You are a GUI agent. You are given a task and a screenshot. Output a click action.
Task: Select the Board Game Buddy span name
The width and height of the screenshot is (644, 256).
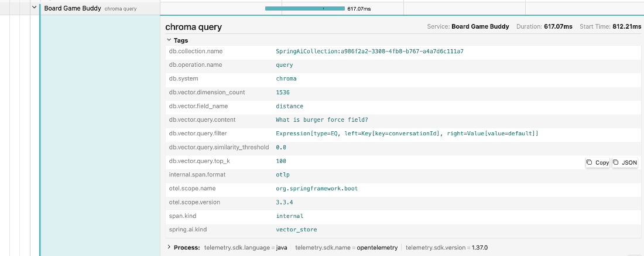click(x=73, y=8)
